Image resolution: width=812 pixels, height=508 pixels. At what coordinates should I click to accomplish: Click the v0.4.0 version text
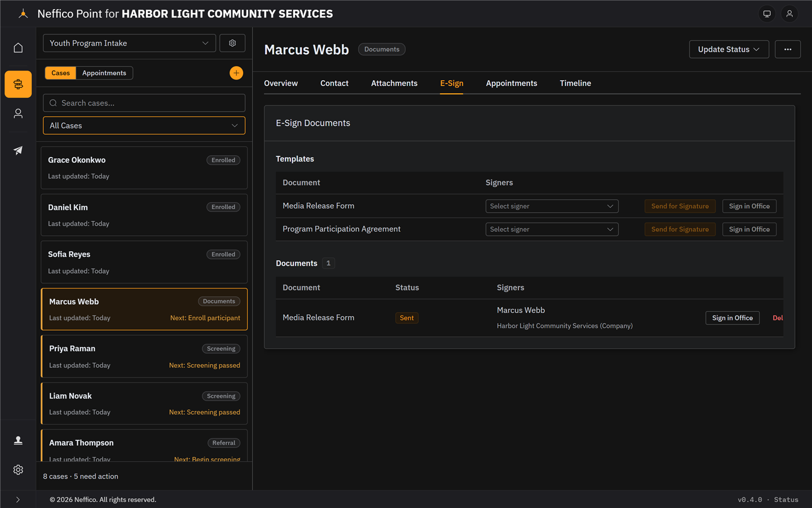point(750,500)
